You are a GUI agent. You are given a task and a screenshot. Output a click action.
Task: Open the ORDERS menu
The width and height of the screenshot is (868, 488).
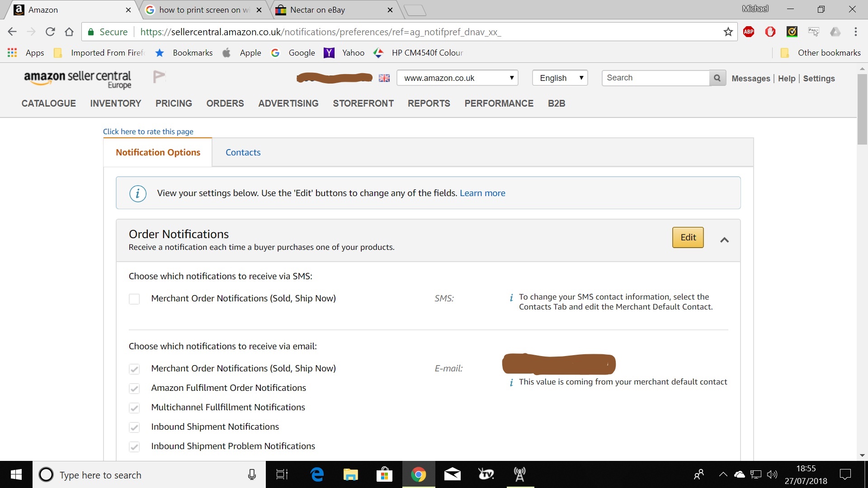click(225, 103)
